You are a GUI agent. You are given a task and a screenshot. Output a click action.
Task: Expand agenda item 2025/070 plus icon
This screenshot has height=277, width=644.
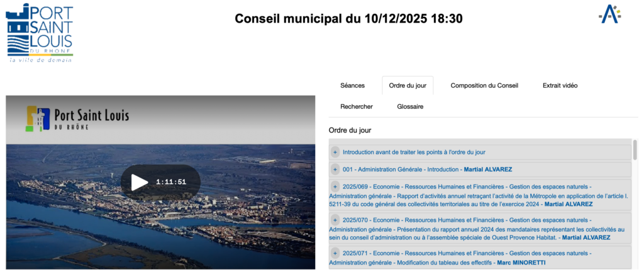(335, 220)
